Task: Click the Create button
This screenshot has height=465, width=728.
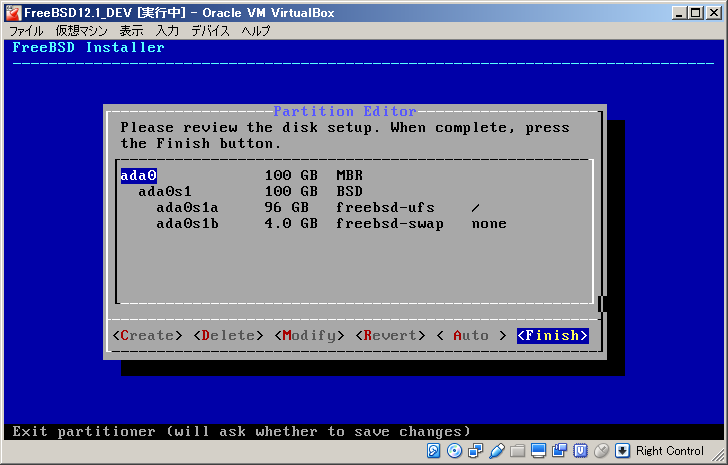Action: (x=147, y=335)
